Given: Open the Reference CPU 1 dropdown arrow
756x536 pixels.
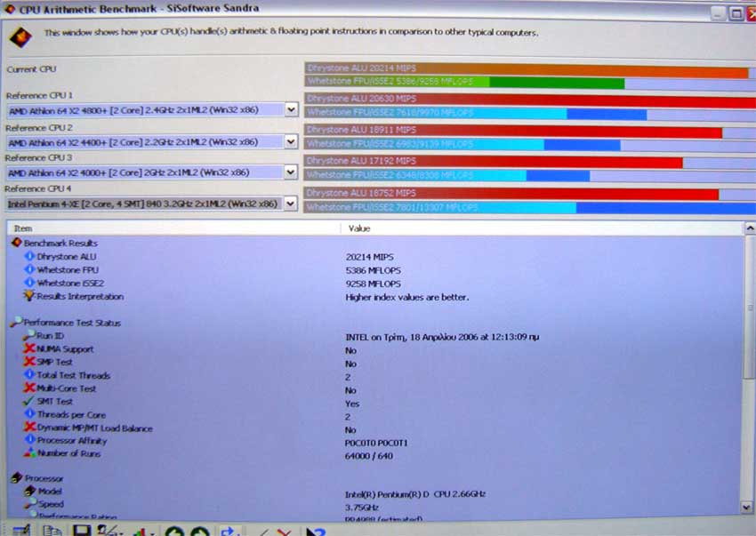Looking at the screenshot, I should point(291,109).
